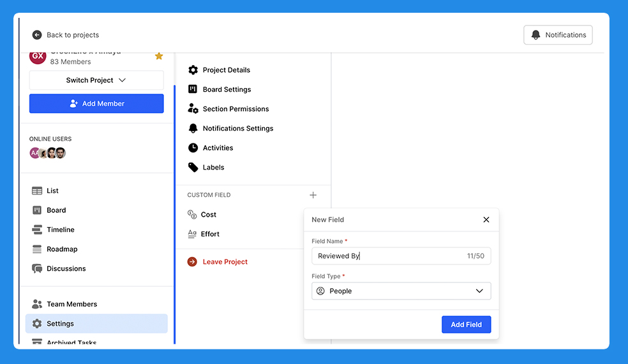The height and width of the screenshot is (364, 628).
Task: Click the Team Members people icon
Action: tap(37, 304)
